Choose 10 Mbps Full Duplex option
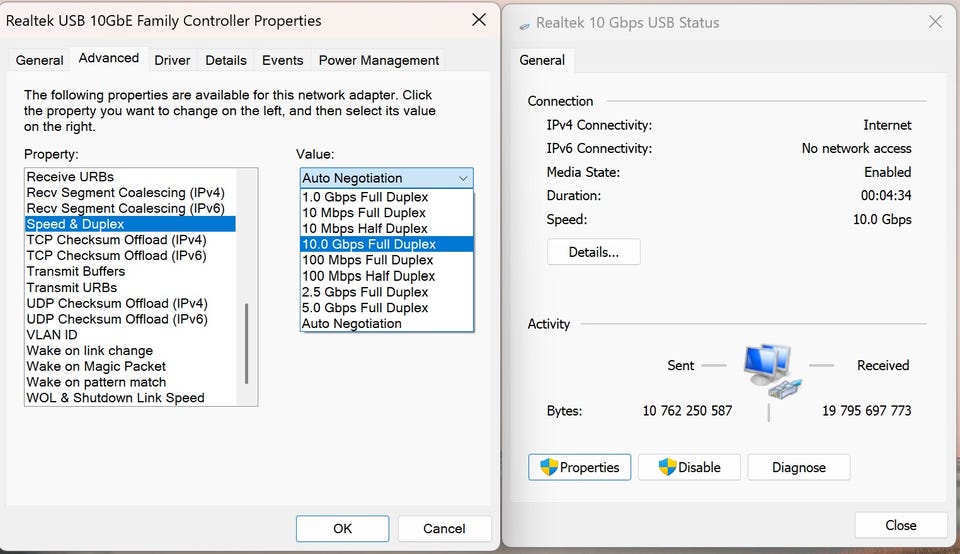Viewport: 960px width, 554px height. tap(386, 213)
